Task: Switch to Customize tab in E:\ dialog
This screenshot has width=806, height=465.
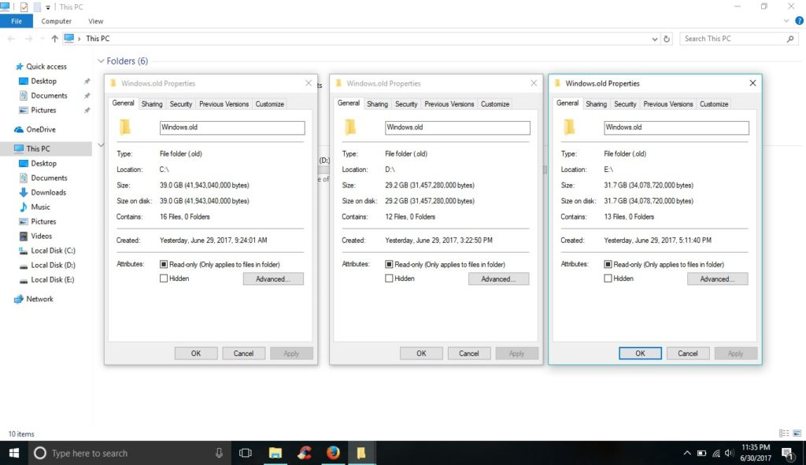Action: pyautogui.click(x=714, y=104)
